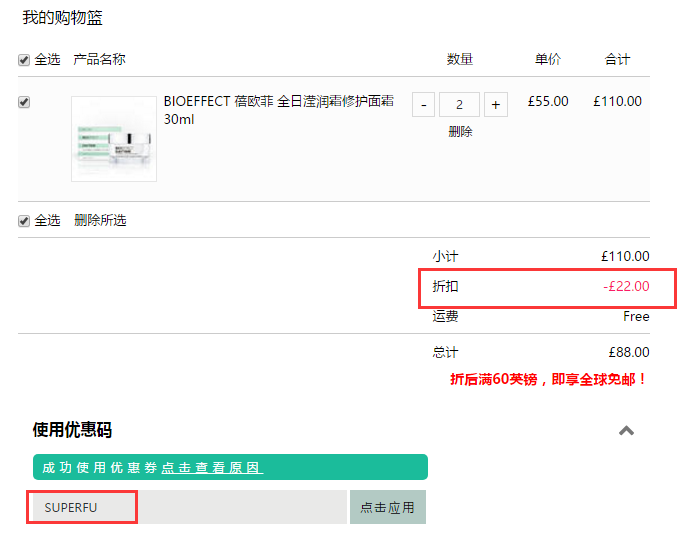
Task: Toggle the top 全选 select-all checkbox
Action: click(24, 60)
